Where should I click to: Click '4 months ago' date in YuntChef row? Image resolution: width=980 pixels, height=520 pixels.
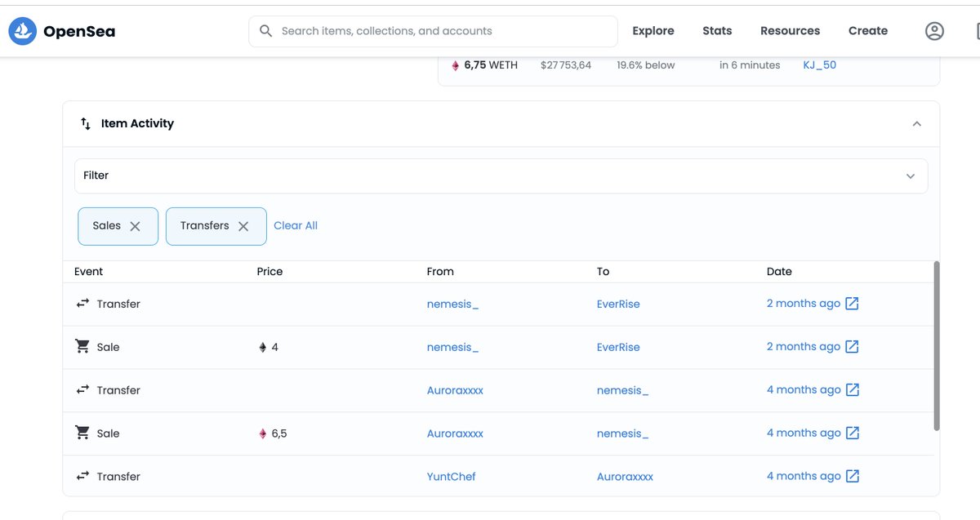click(x=804, y=476)
